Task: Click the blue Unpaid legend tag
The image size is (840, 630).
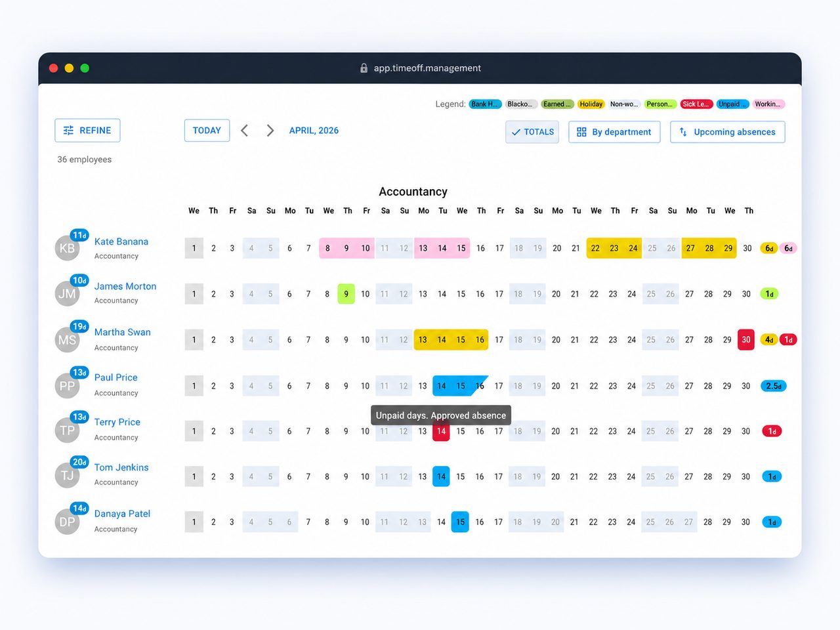Action: pyautogui.click(x=732, y=104)
